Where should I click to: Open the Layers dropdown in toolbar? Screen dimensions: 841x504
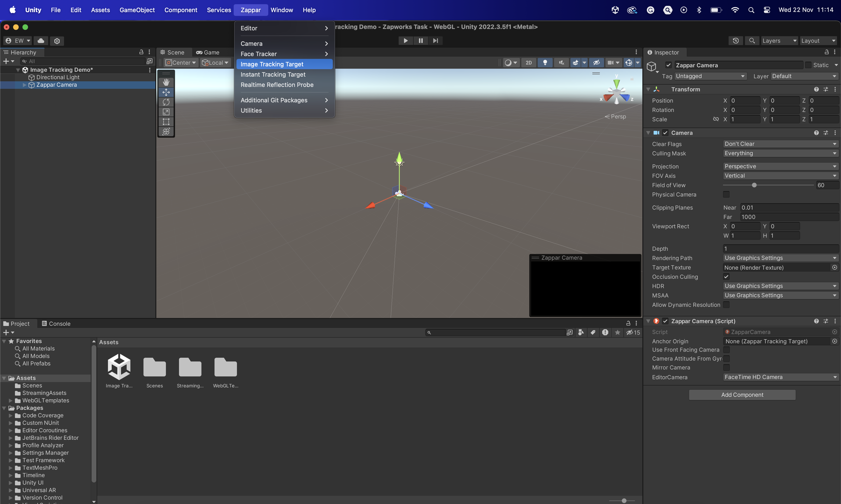click(x=779, y=41)
